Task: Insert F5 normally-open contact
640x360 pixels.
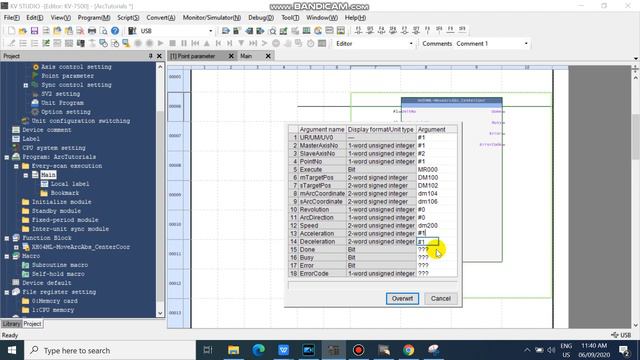Action: point(358,30)
